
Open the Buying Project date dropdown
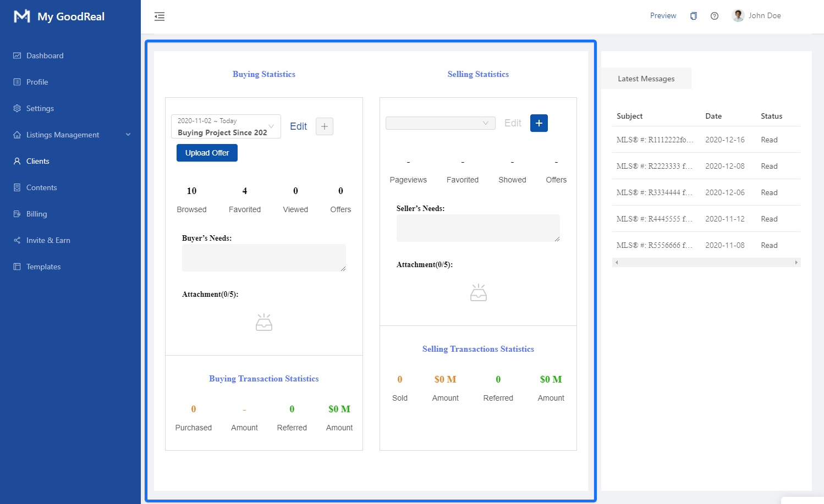226,126
